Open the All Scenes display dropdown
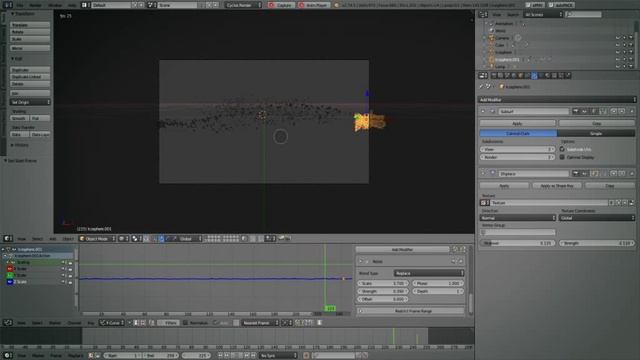Screen dimensions: 640x360 [x=543, y=14]
